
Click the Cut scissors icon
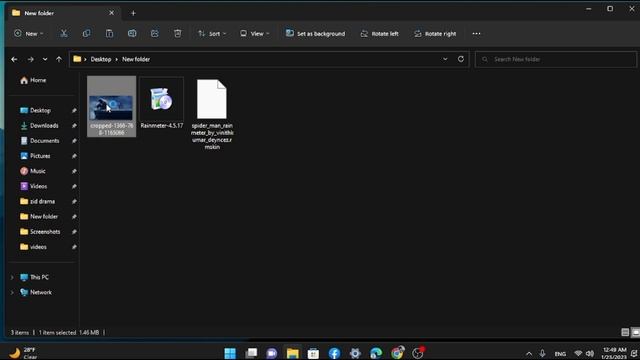click(x=64, y=33)
